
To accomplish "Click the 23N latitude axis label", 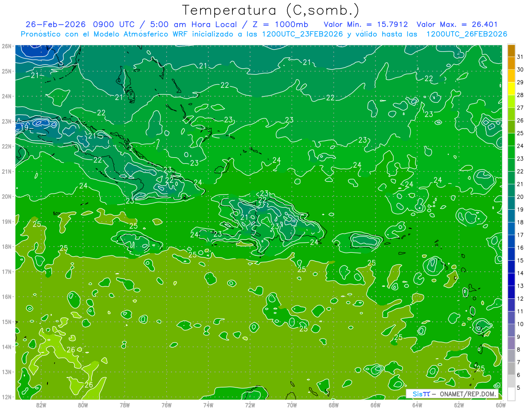I will click(7, 121).
